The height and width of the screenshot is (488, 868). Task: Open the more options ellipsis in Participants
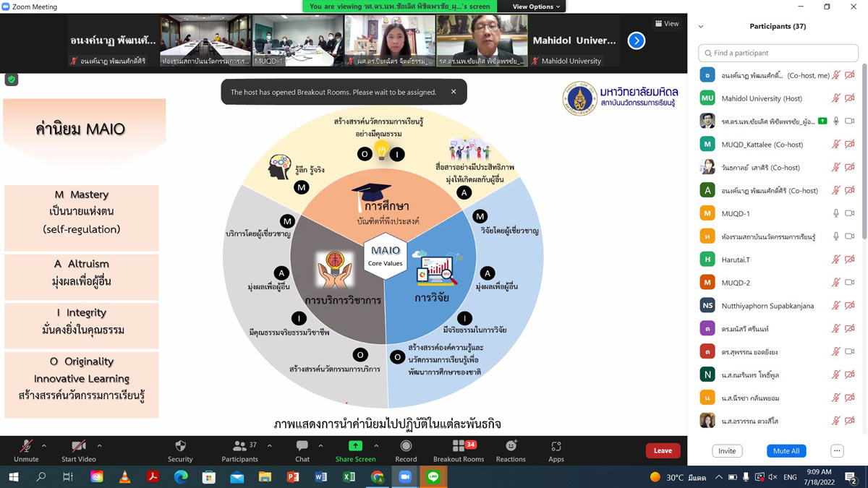[x=837, y=451]
